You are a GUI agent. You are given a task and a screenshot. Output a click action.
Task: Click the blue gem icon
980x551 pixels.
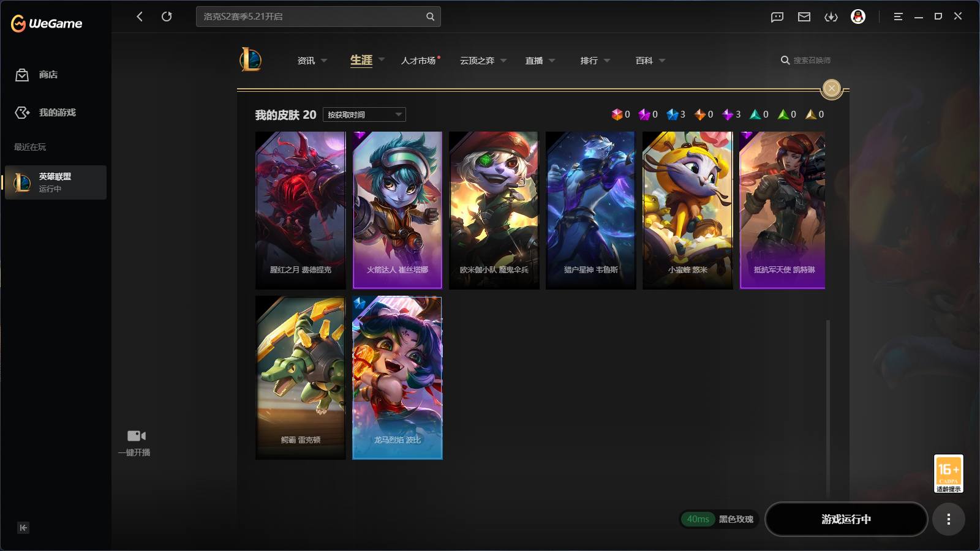pyautogui.click(x=673, y=114)
